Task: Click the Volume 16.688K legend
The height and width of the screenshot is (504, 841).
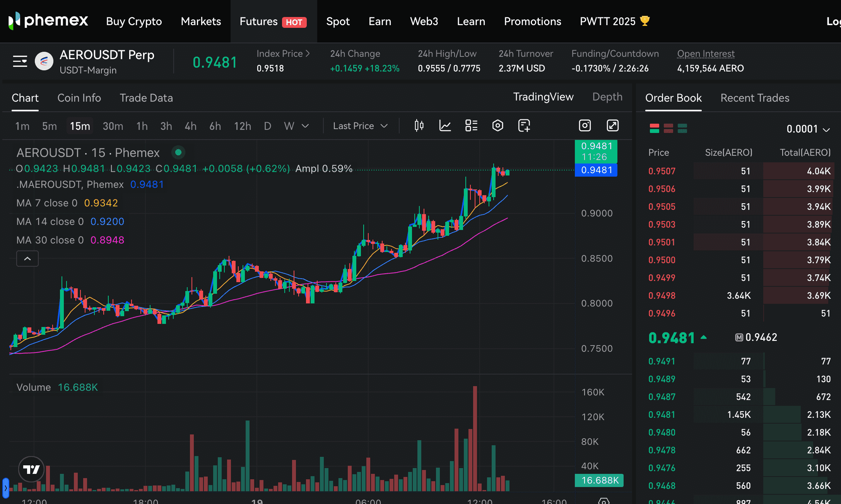Action: coord(57,387)
